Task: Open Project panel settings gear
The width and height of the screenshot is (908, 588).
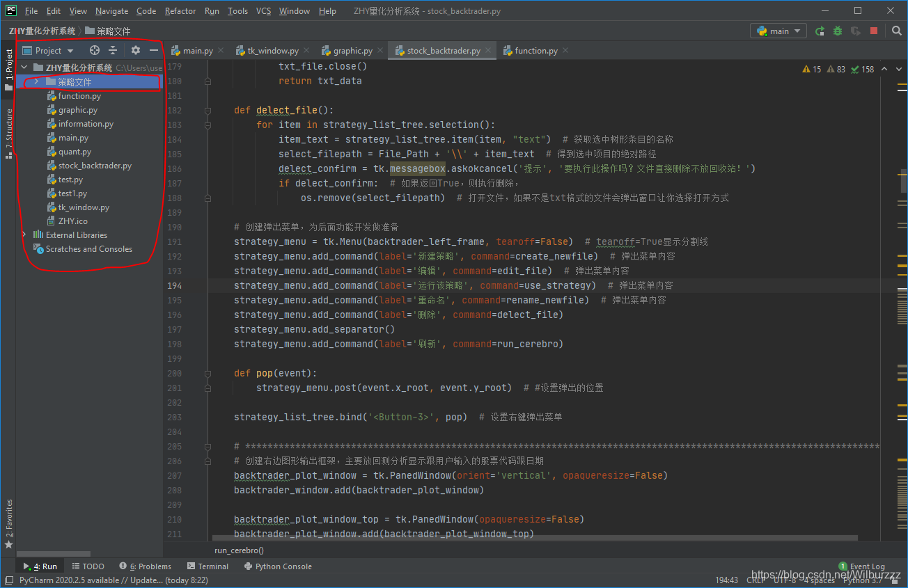Action: click(136, 50)
